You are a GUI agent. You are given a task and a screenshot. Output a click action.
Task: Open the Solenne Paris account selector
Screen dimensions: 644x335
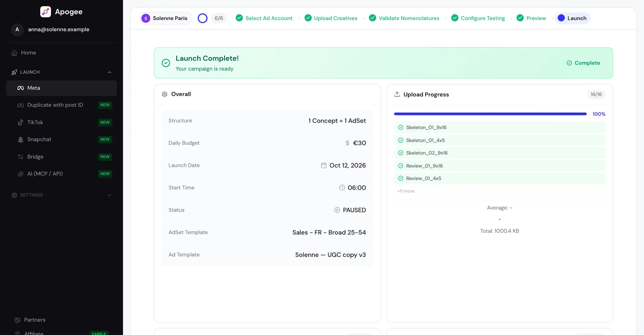pos(166,18)
